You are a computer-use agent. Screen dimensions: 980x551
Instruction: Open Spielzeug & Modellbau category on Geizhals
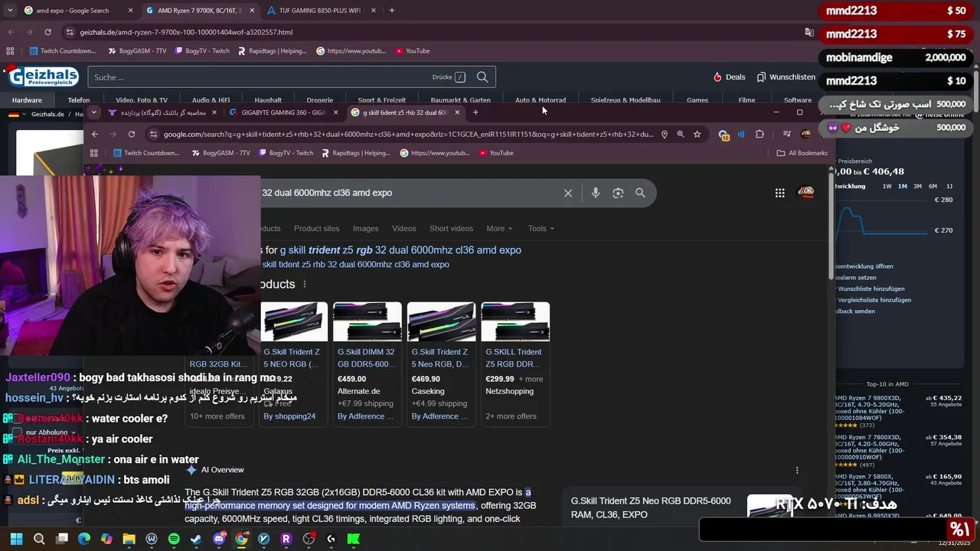(x=625, y=99)
